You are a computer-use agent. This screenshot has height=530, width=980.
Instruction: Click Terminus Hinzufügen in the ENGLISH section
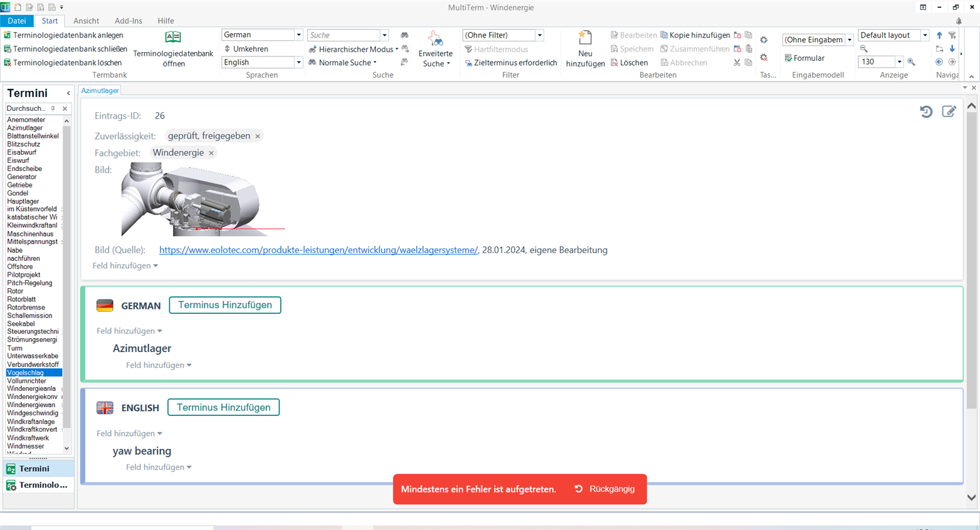tap(223, 407)
